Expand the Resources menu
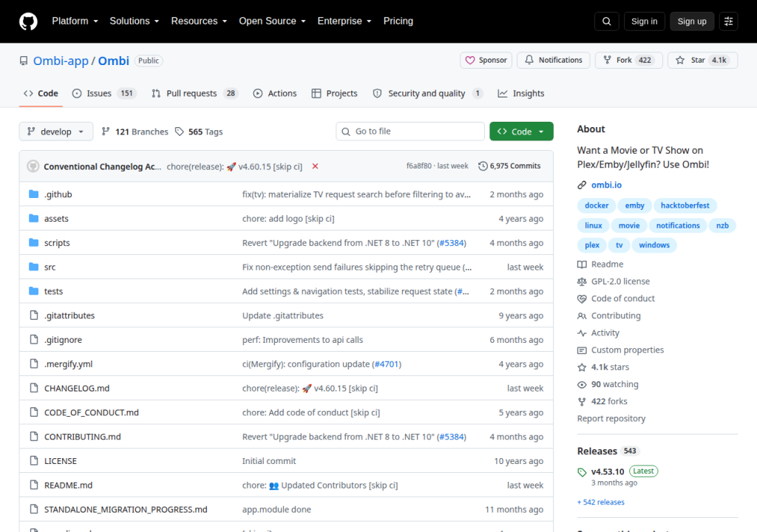Image resolution: width=757 pixels, height=532 pixels. (x=199, y=21)
